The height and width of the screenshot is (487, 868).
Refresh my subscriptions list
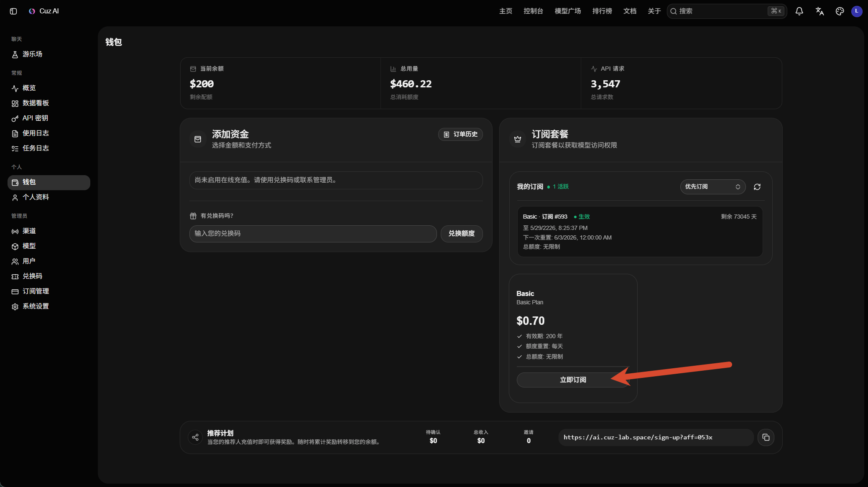(x=757, y=187)
